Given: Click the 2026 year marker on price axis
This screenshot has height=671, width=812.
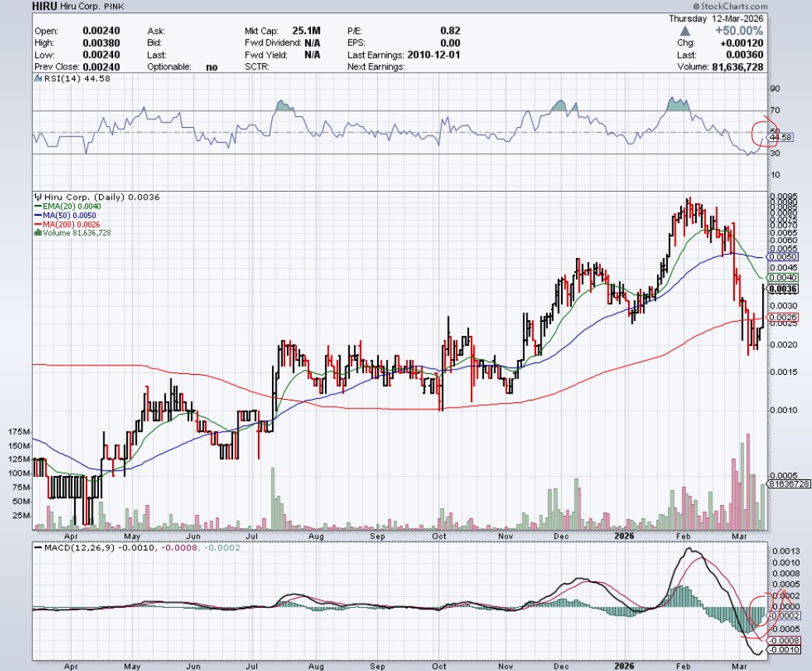Looking at the screenshot, I should (624, 536).
